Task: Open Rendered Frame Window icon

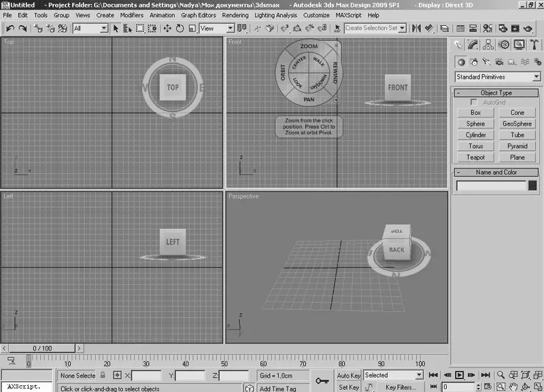Action: point(515,29)
